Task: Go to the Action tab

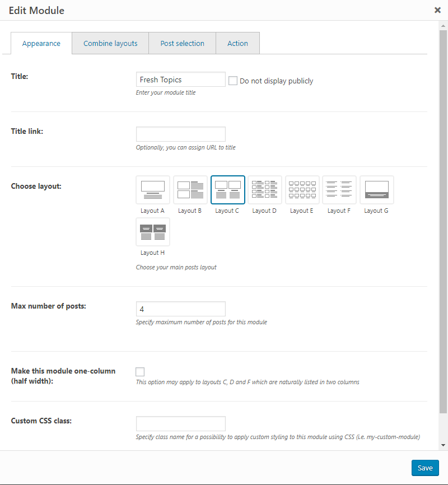Action: coord(237,43)
